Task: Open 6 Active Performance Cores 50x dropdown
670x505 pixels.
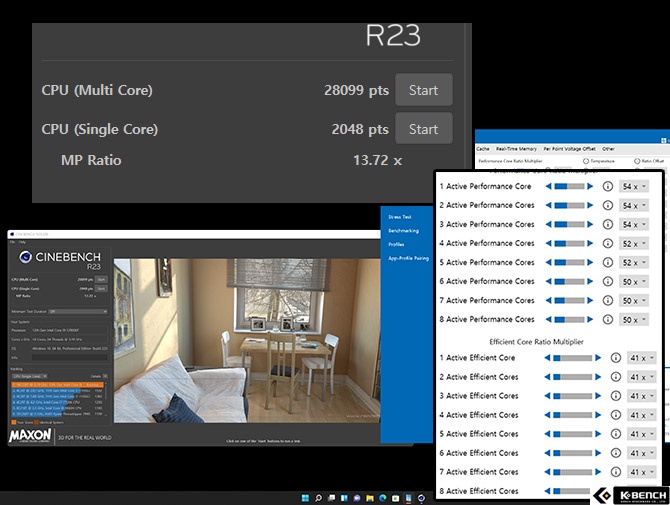Action: coord(634,282)
